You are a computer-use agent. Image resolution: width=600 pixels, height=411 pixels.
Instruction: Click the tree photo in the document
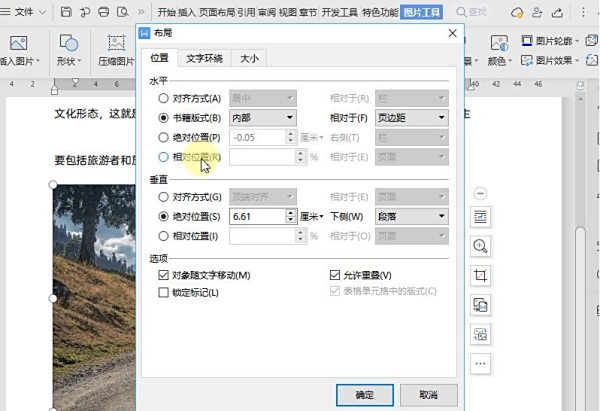94,298
